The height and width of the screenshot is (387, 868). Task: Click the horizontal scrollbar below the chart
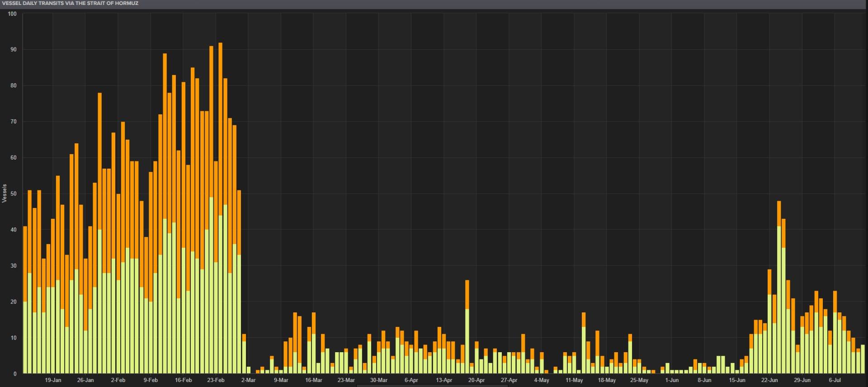click(432, 386)
